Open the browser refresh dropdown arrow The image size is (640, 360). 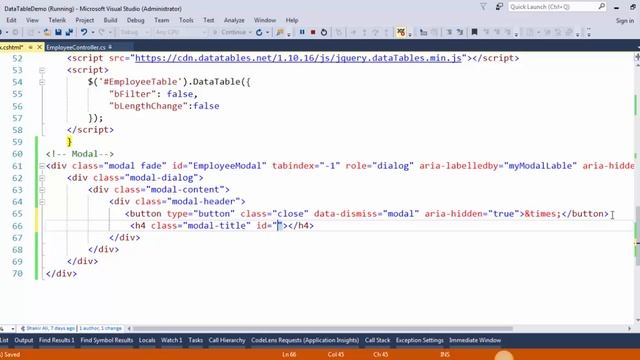(267, 32)
